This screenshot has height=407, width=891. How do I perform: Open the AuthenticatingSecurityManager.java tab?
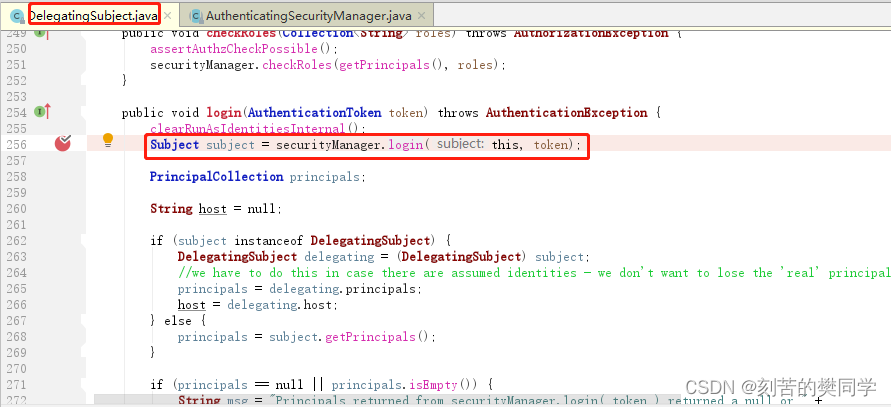309,15
